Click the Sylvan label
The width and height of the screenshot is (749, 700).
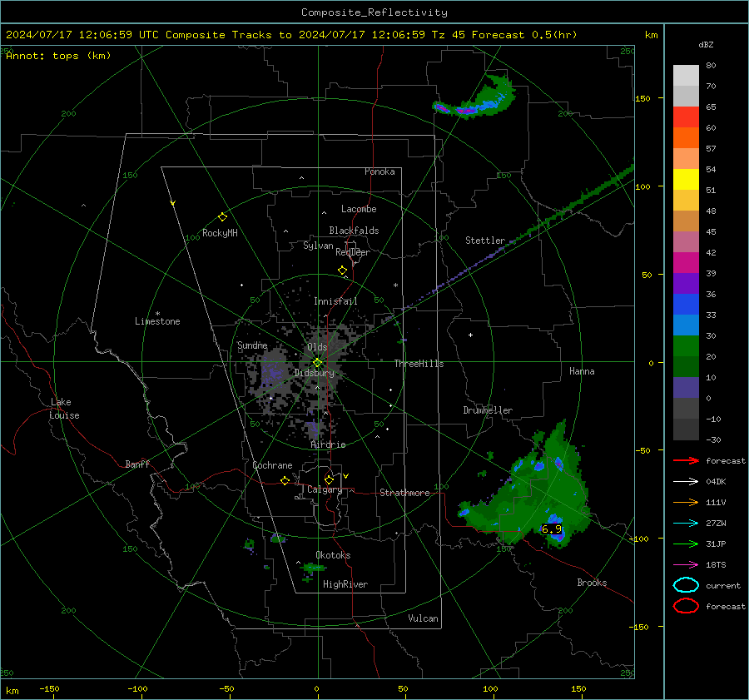[318, 246]
